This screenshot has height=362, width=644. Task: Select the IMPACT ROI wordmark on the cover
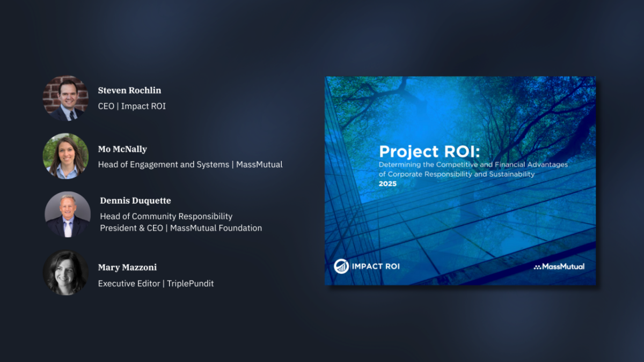(x=376, y=265)
